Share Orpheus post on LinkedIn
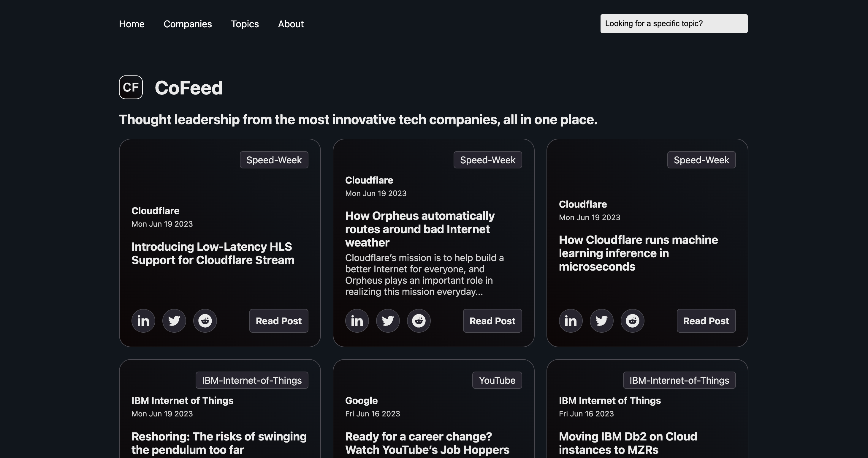This screenshot has width=868, height=458. [357, 321]
